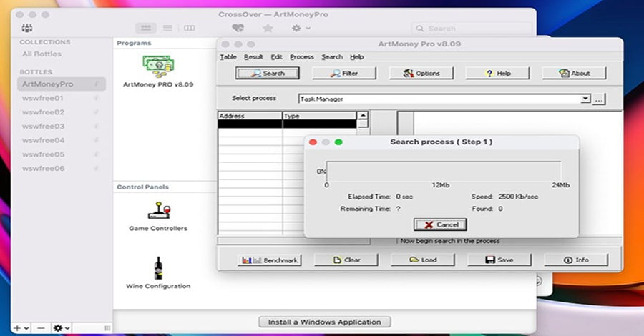Open the sidebar gear menu at bottom

(62, 328)
